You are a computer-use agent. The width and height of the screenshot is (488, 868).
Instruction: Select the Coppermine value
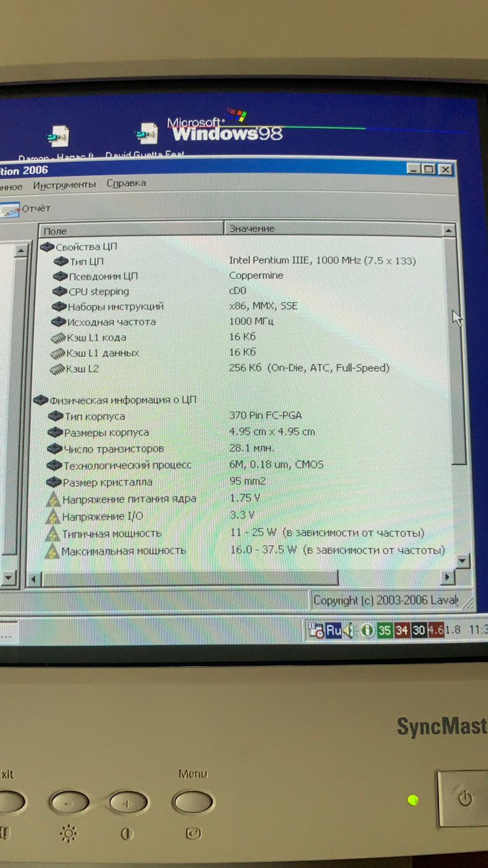coord(256,276)
